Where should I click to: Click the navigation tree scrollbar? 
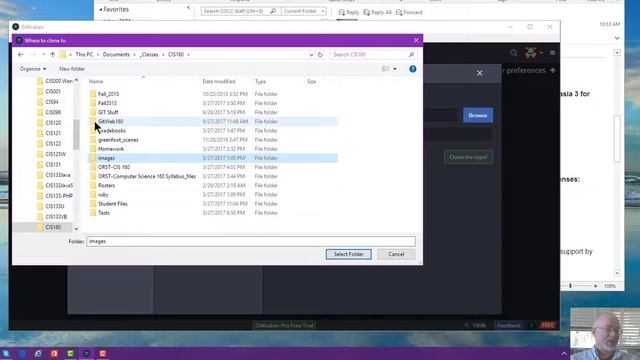(76, 135)
